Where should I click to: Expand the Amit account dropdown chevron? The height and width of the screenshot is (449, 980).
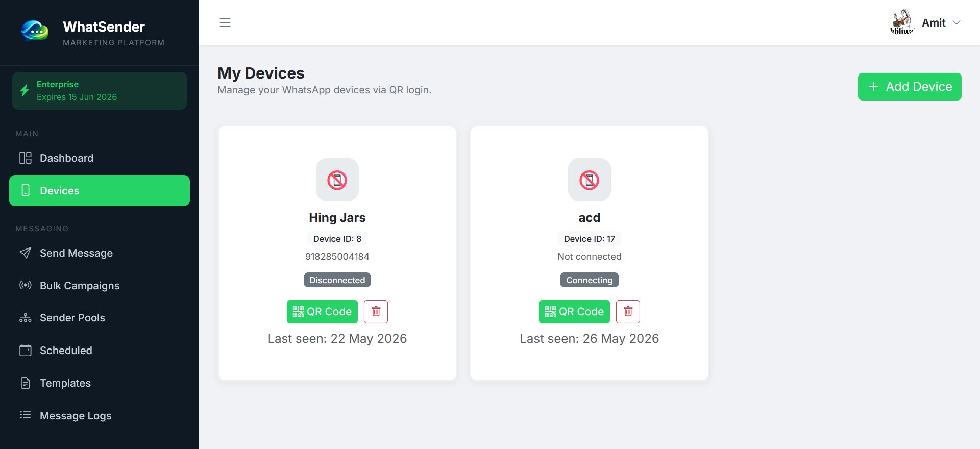tap(957, 22)
